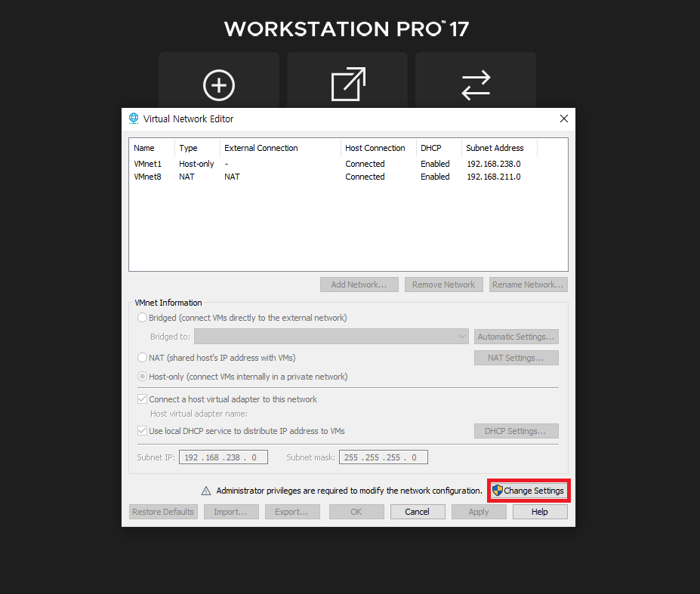This screenshot has width=700, height=594.
Task: Select the NAT shared host IP radio button
Action: (x=142, y=358)
